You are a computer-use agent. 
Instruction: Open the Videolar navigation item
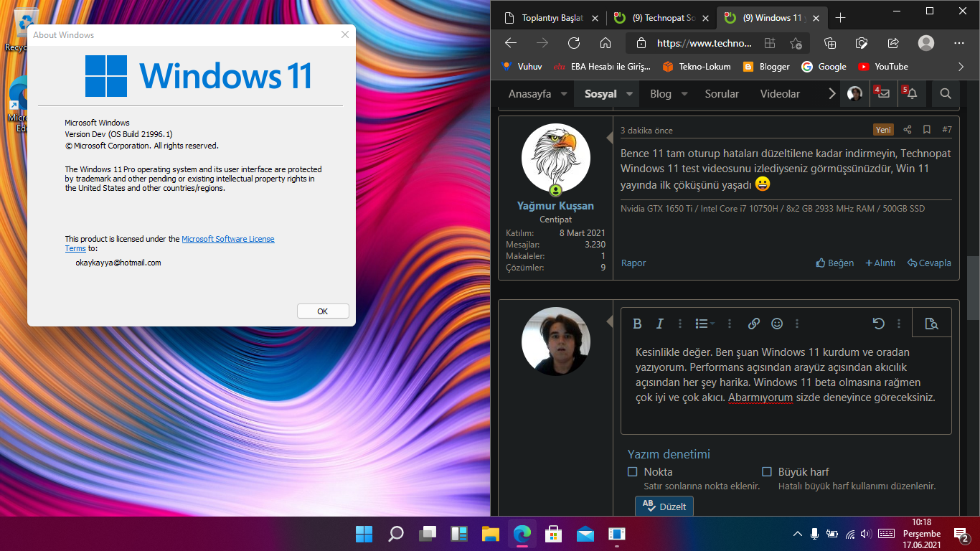coord(780,94)
